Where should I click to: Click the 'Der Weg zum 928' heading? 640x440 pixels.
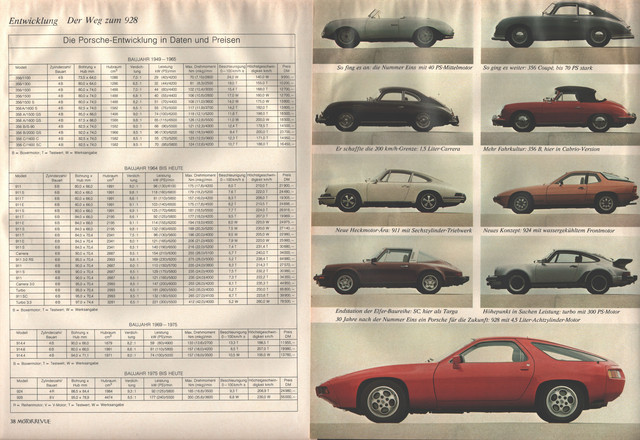point(102,20)
